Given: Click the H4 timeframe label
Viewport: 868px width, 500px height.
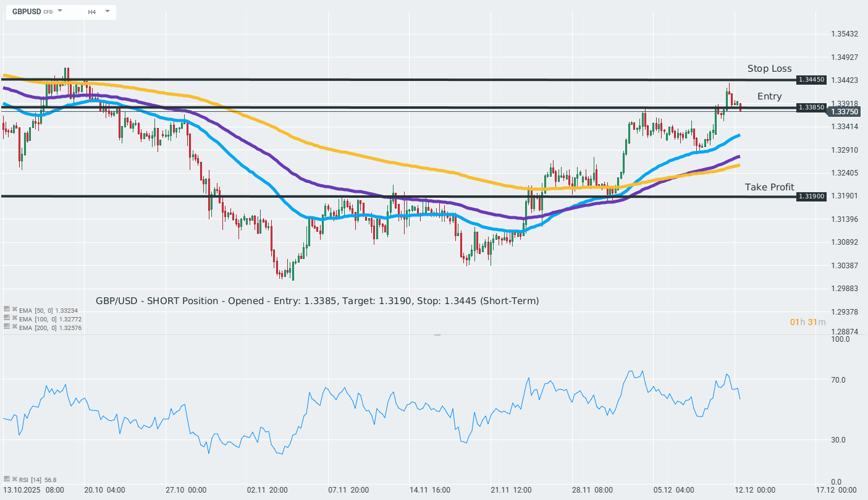Looking at the screenshot, I should point(91,12).
